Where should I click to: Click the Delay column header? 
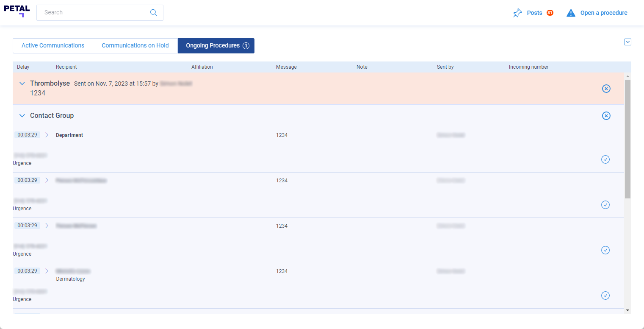click(23, 67)
